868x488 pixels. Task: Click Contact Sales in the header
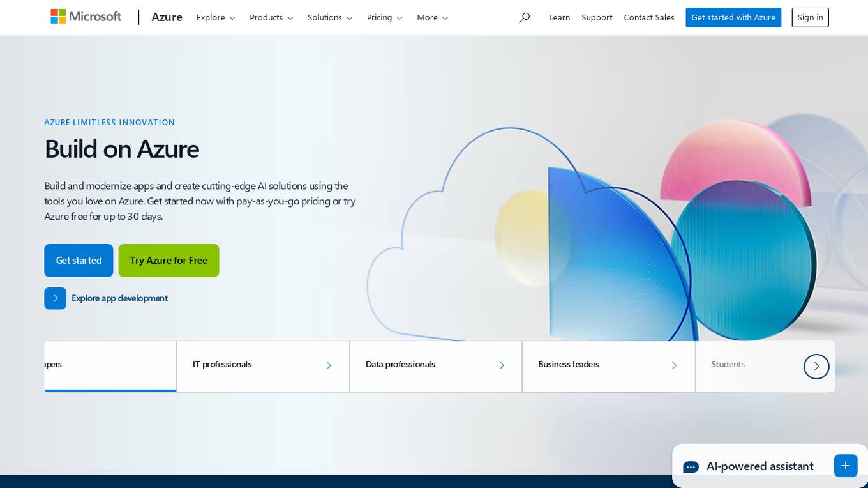(x=649, y=17)
